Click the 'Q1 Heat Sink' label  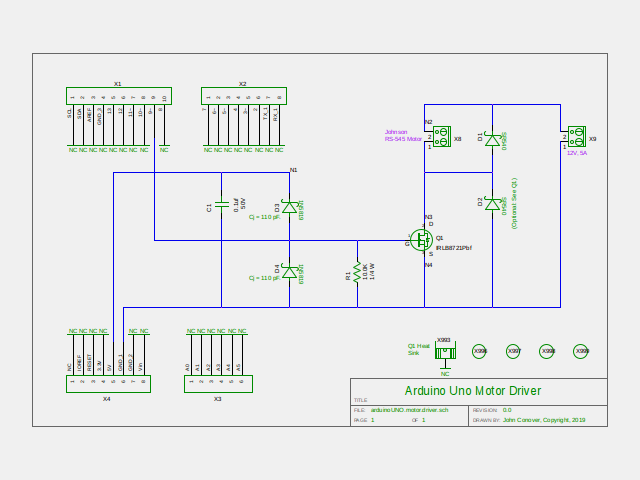(x=418, y=349)
